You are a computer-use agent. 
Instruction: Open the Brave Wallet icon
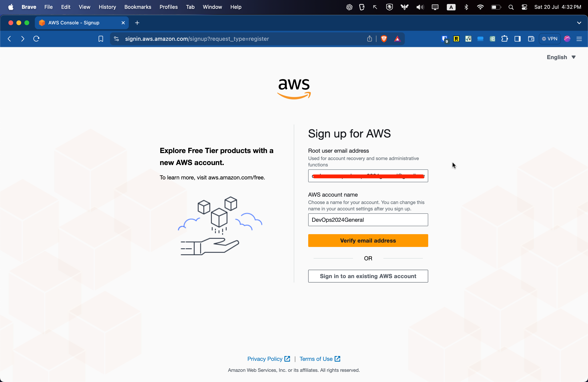tap(531, 39)
